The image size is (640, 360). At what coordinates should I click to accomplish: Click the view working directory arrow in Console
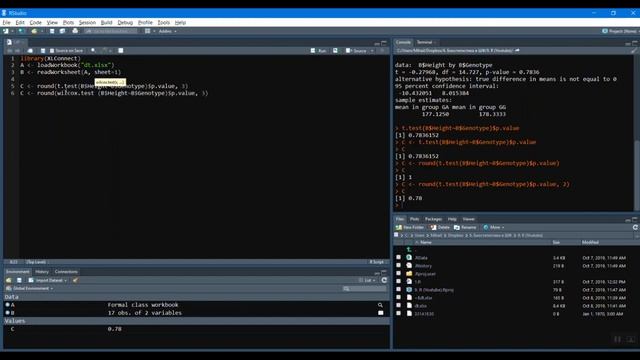coord(517,51)
